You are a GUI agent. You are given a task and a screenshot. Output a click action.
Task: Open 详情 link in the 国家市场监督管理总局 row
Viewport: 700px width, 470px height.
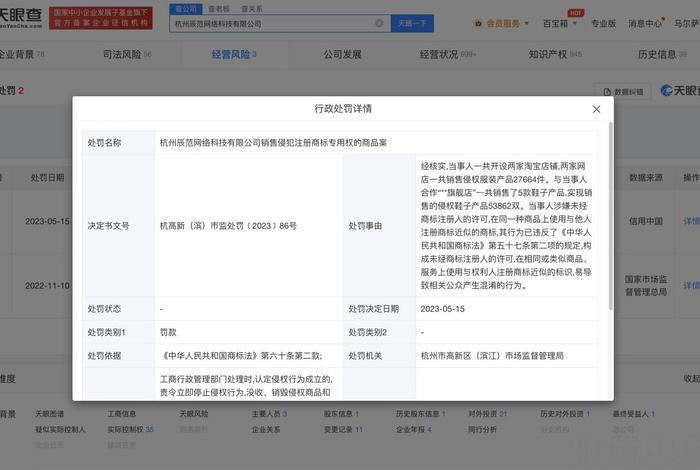(691, 286)
